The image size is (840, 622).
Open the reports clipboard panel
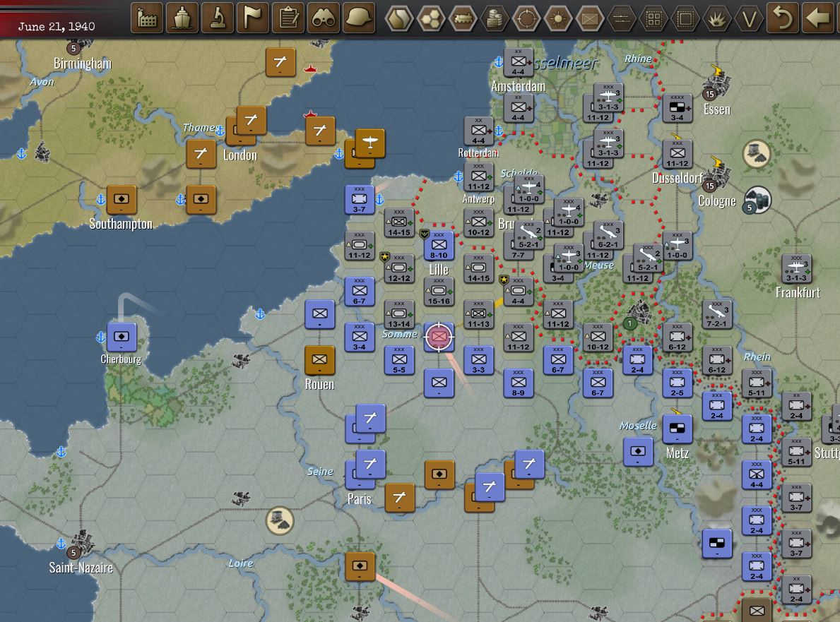coord(288,18)
